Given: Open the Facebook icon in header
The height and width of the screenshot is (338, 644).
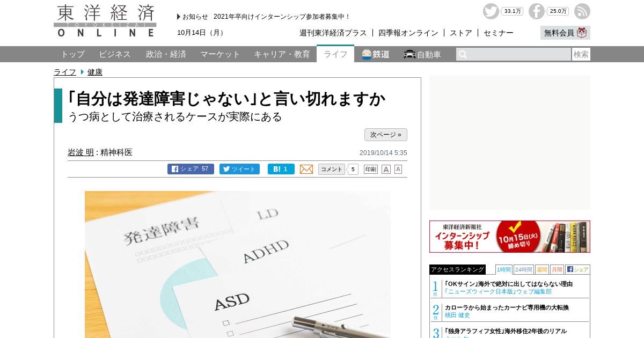Looking at the screenshot, I should tap(536, 11).
